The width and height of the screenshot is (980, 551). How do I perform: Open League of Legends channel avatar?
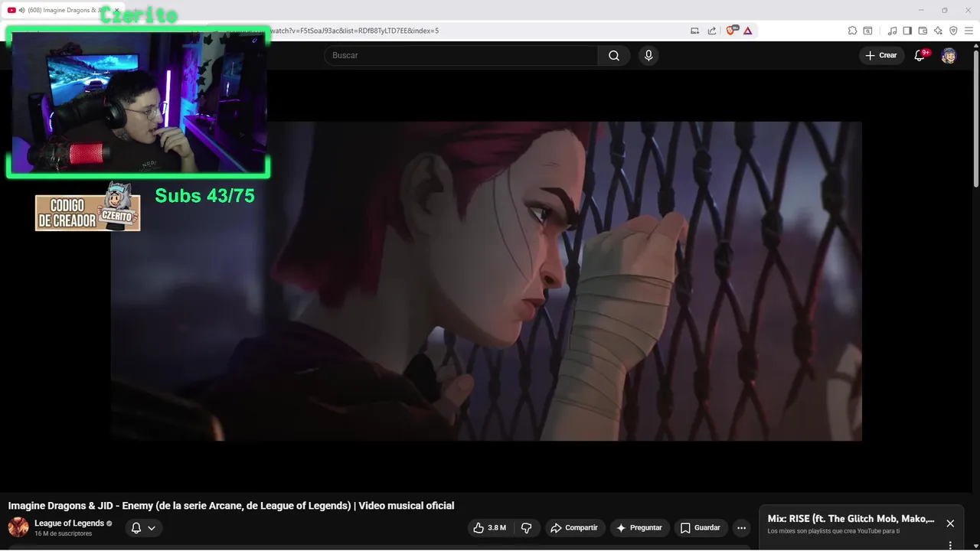coord(18,527)
